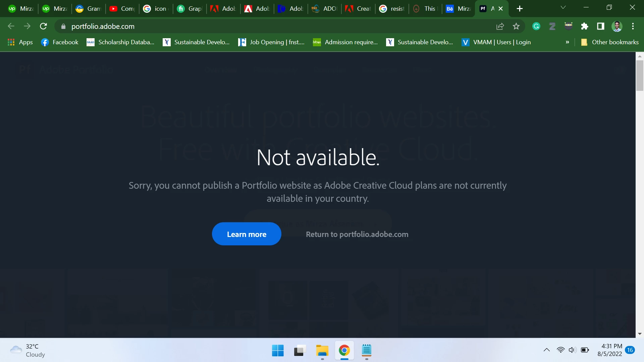Expand the system tray hidden icons
The image size is (644, 362).
pyautogui.click(x=547, y=350)
